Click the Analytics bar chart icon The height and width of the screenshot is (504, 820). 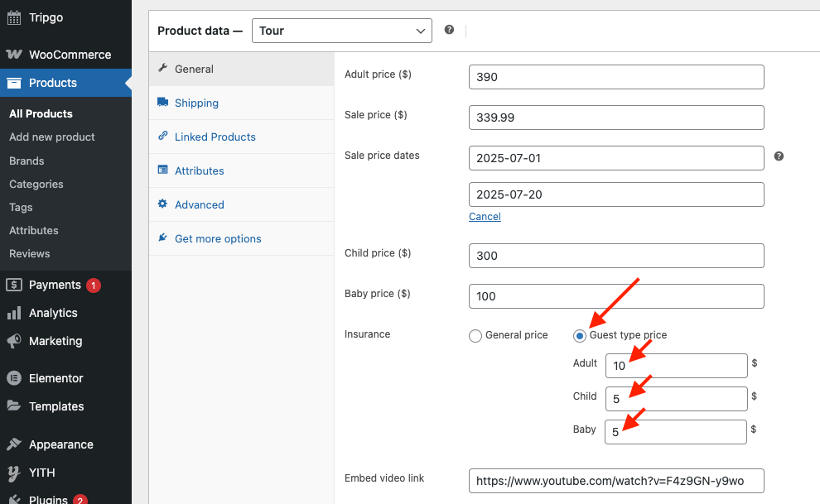click(14, 313)
